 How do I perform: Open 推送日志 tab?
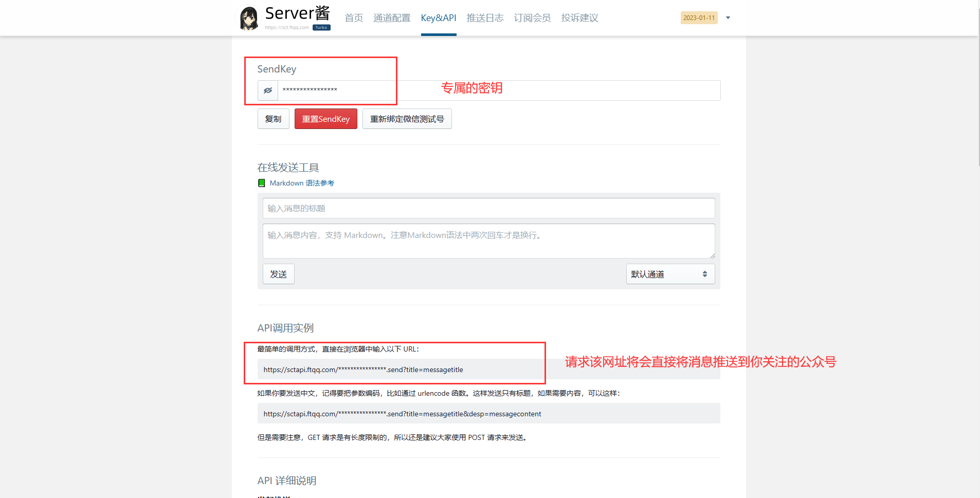[x=485, y=18]
